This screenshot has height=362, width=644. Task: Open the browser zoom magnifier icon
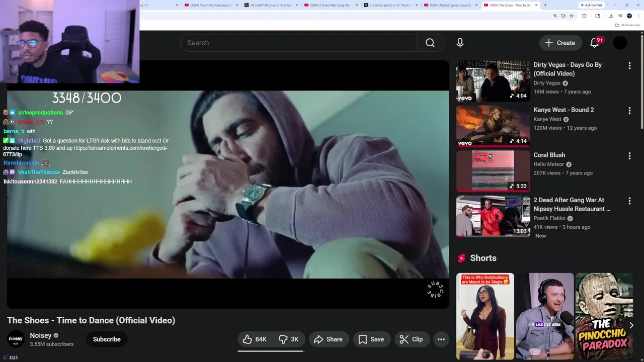tap(555, 16)
